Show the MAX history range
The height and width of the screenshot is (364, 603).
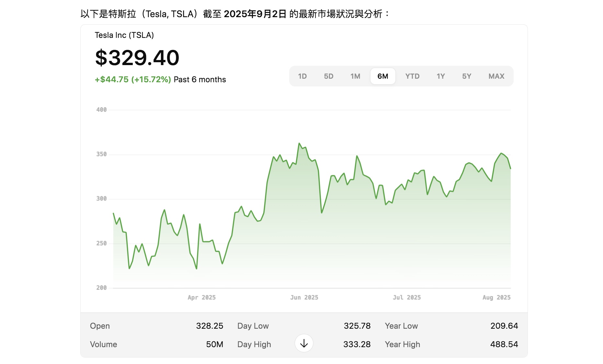(x=496, y=76)
